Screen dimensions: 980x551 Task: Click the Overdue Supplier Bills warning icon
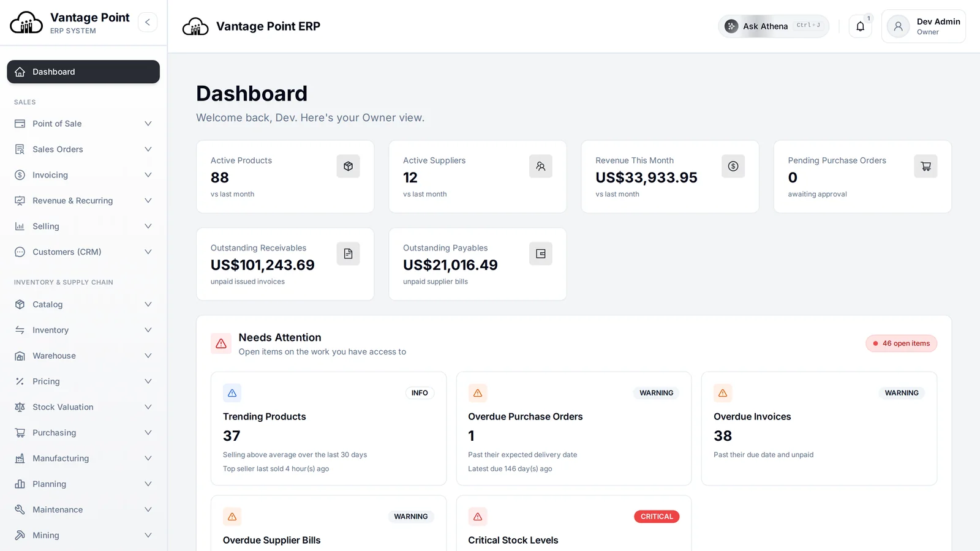pos(232,517)
